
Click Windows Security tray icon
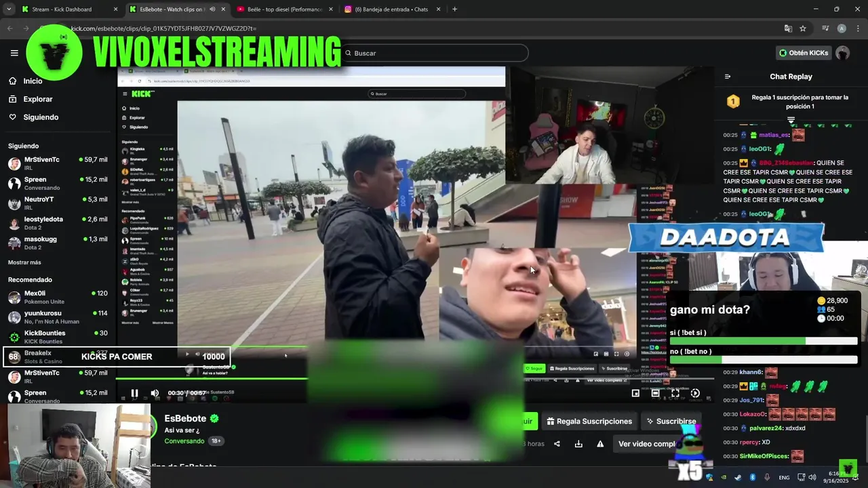tap(709, 477)
